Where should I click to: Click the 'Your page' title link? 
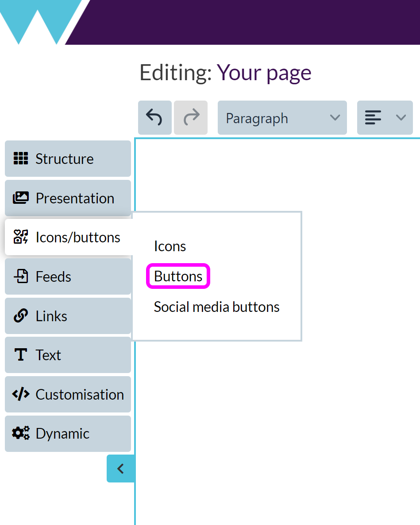pyautogui.click(x=264, y=72)
